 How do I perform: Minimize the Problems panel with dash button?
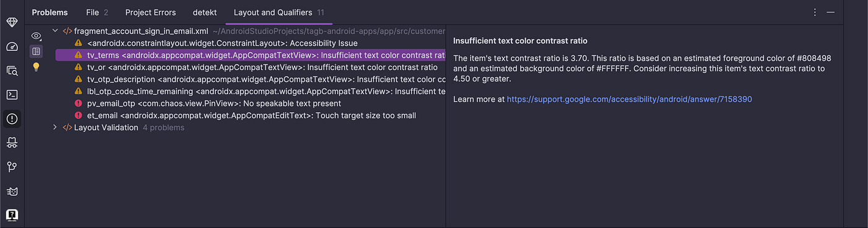tap(831, 12)
